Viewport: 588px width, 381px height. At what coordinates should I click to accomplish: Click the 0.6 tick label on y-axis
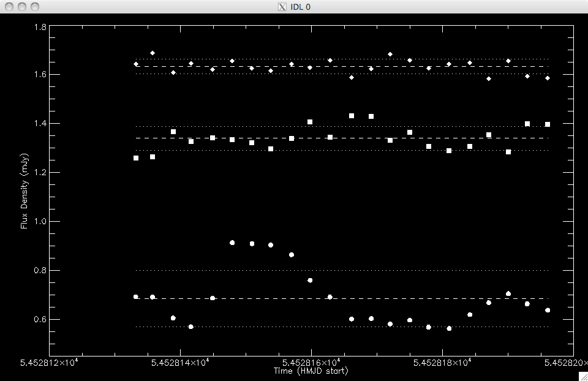tap(40, 320)
